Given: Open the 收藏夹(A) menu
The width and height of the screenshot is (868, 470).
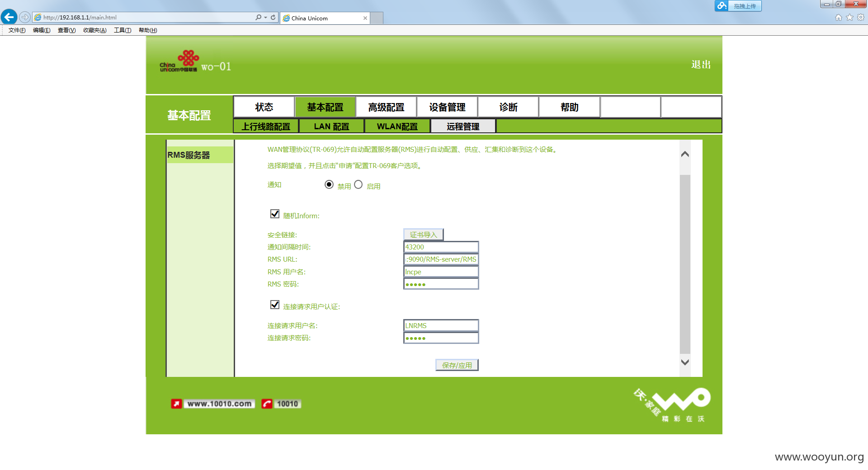Looking at the screenshot, I should 94,30.
